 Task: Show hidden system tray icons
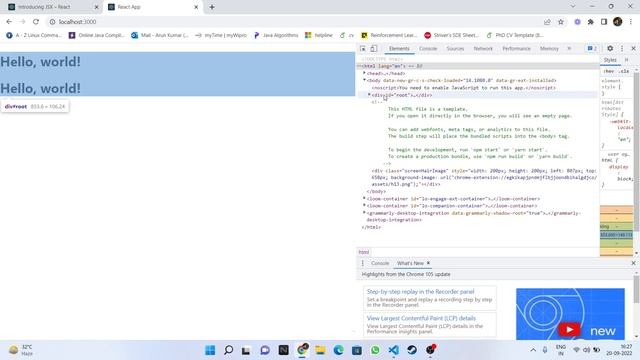pyautogui.click(x=533, y=350)
